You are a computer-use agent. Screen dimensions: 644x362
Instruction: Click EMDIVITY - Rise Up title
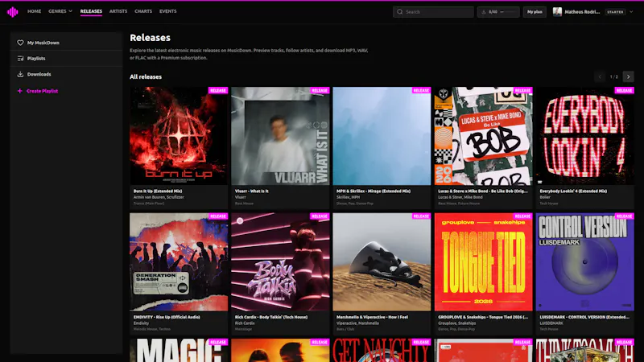(x=167, y=317)
